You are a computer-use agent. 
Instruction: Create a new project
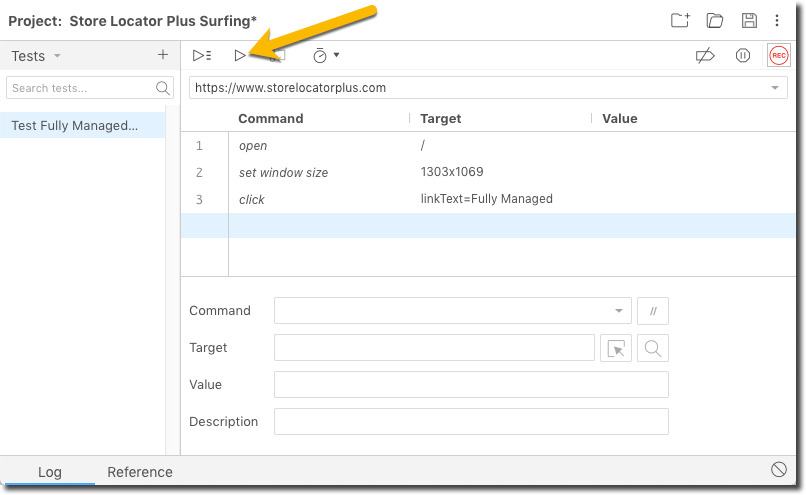[x=680, y=20]
